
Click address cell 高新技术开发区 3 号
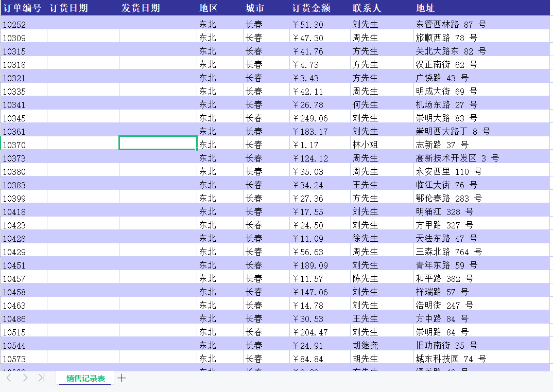457,158
